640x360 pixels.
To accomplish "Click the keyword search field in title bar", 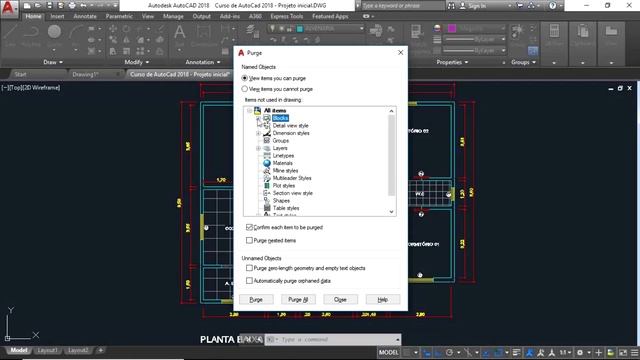I will click(x=403, y=6).
